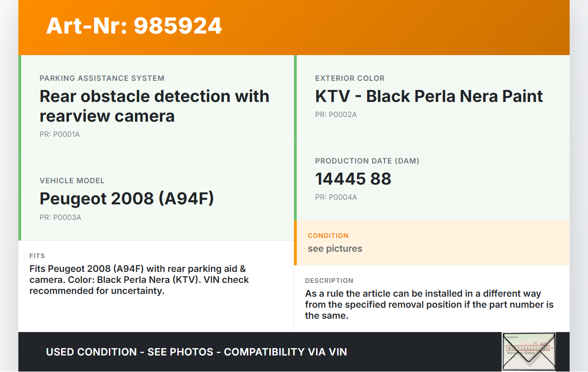This screenshot has height=372, width=588.
Task: Select the Rear obstacle detection heading
Action: tap(154, 106)
